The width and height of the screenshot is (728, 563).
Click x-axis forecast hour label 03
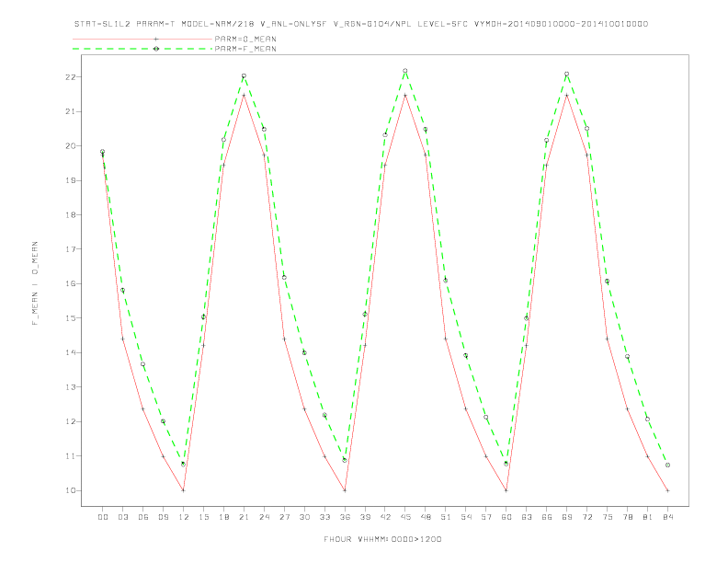point(122,517)
